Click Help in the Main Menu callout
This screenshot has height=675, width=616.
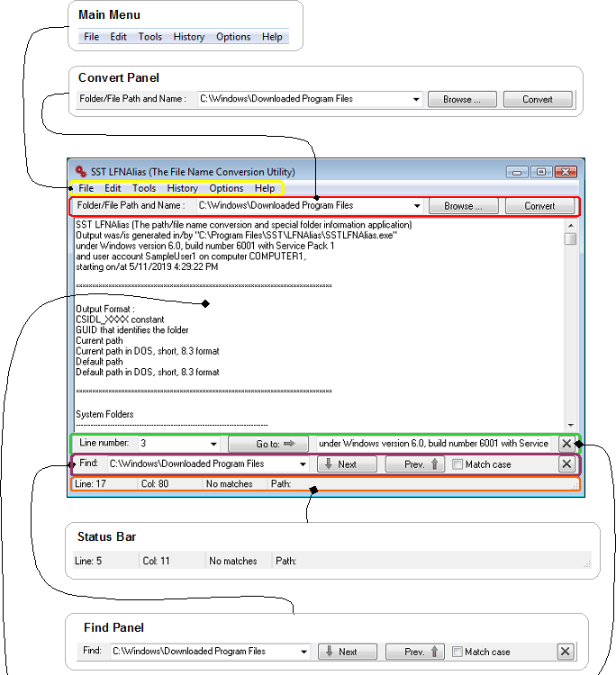tap(272, 37)
